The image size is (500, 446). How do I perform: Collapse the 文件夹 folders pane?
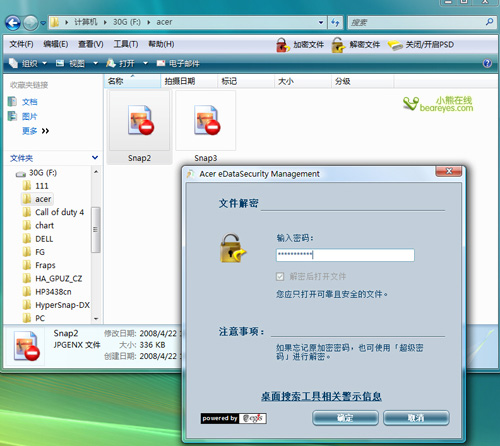(x=95, y=157)
